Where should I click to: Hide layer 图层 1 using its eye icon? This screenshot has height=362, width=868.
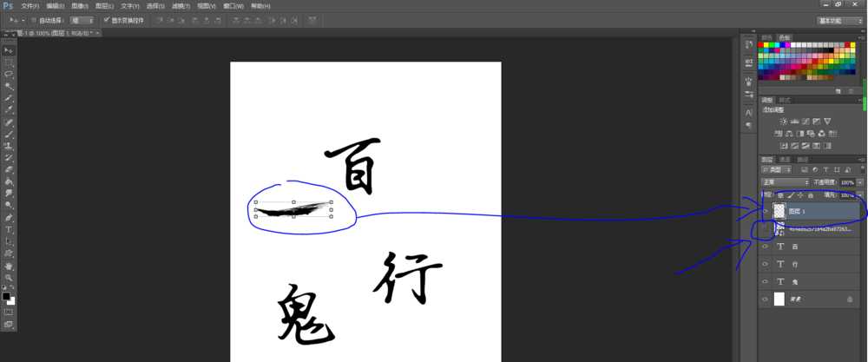coord(765,211)
